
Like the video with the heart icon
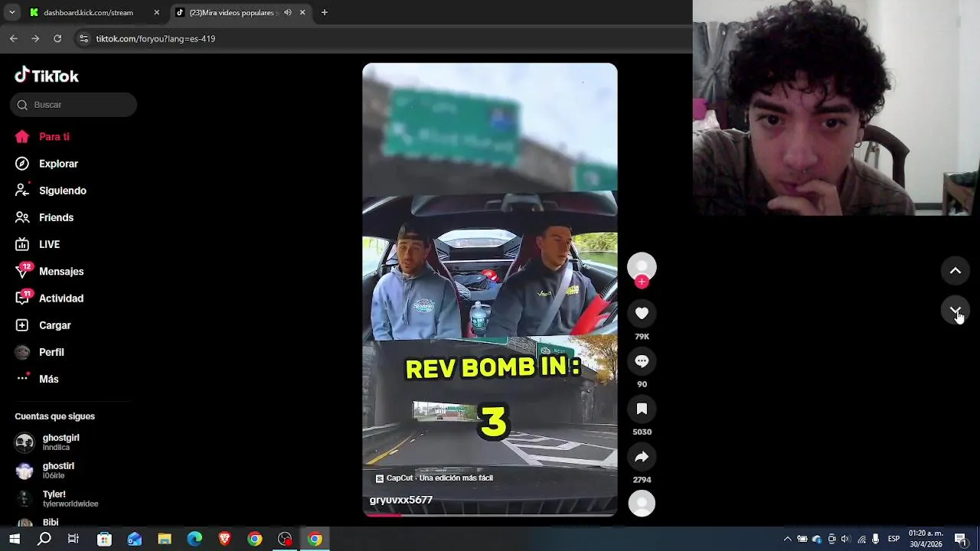point(642,313)
